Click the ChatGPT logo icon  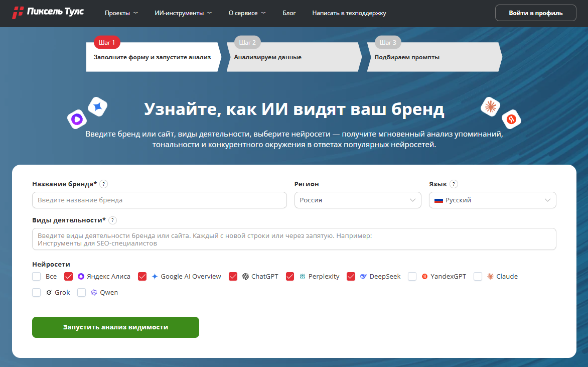click(x=245, y=276)
